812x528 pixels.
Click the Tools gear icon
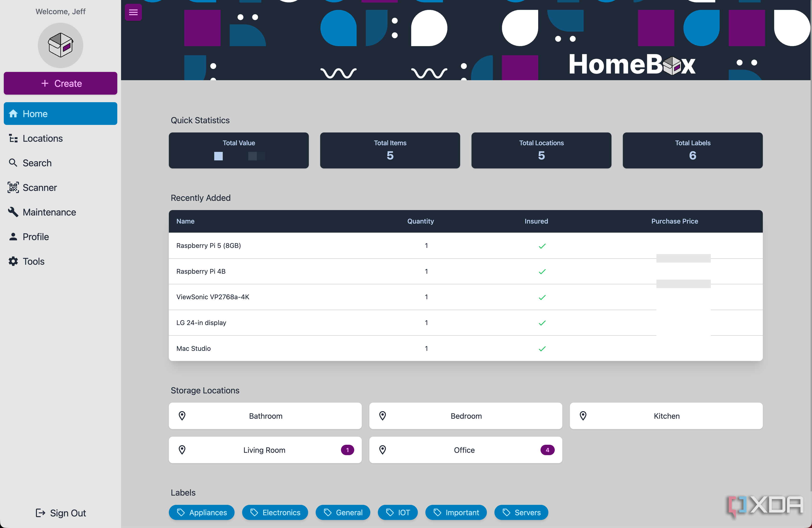pos(13,261)
